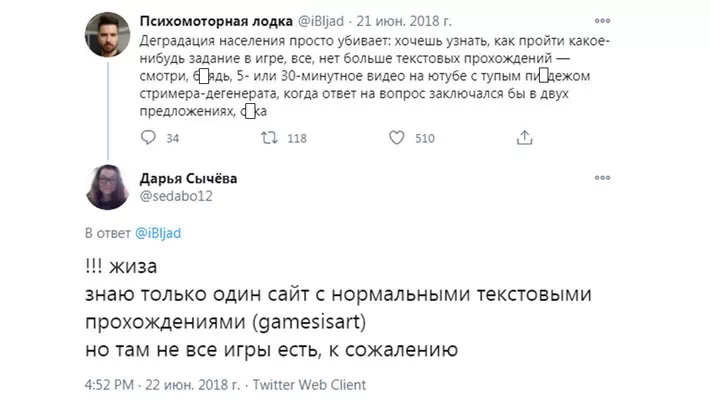The width and height of the screenshot is (710, 399).
Task: View the 510 likes count
Action: 425,138
